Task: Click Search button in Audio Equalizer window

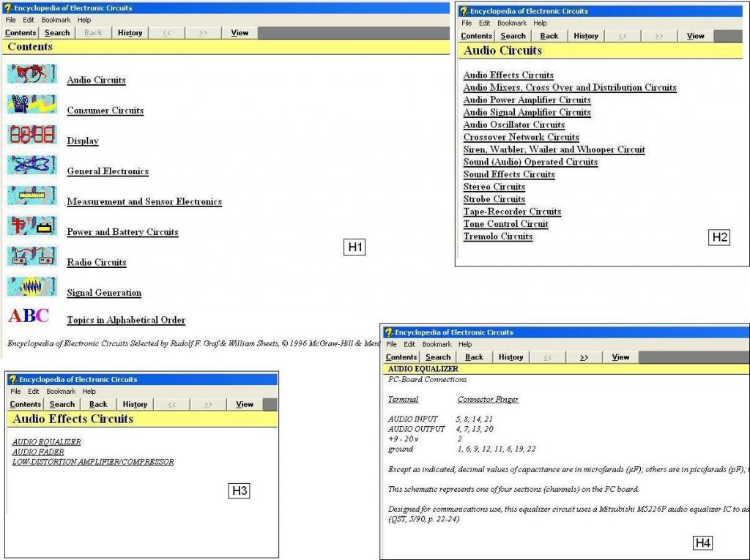Action: [438, 356]
